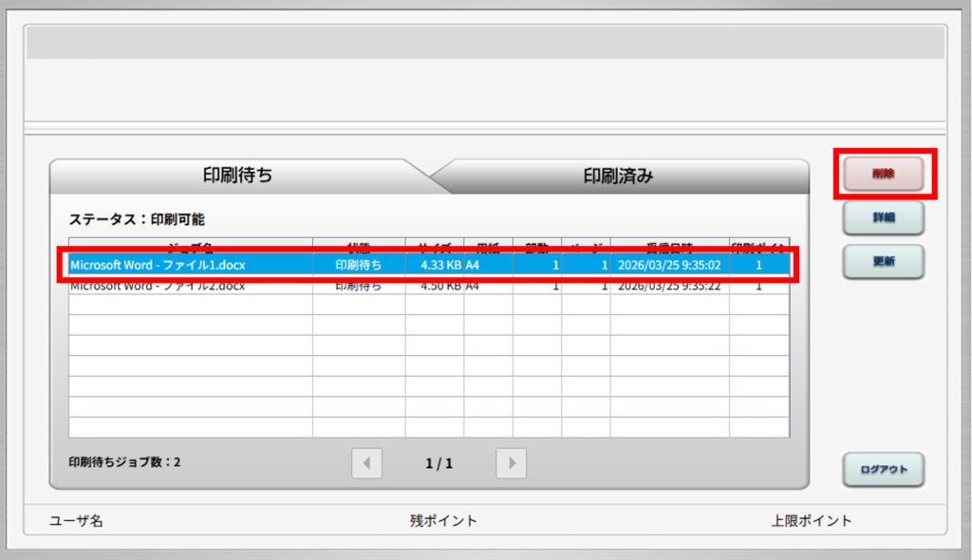Screen dimensions: 972x560
Task: Click the 1 / 1 page indicator
Action: pos(439,463)
